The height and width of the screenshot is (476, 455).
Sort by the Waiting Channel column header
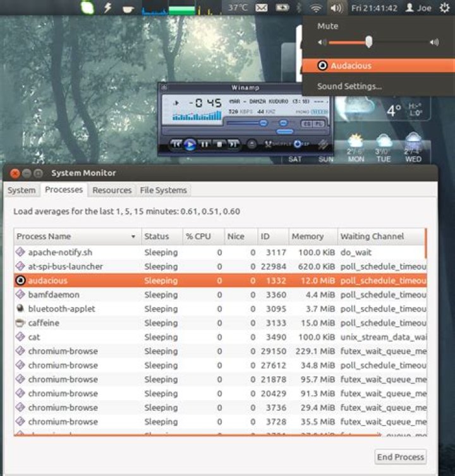(x=381, y=236)
